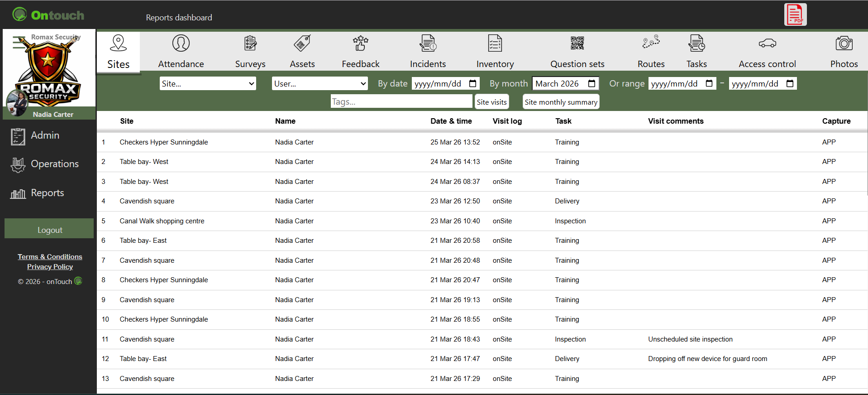The image size is (868, 395).
Task: Click the Site visits button
Action: [x=491, y=102]
